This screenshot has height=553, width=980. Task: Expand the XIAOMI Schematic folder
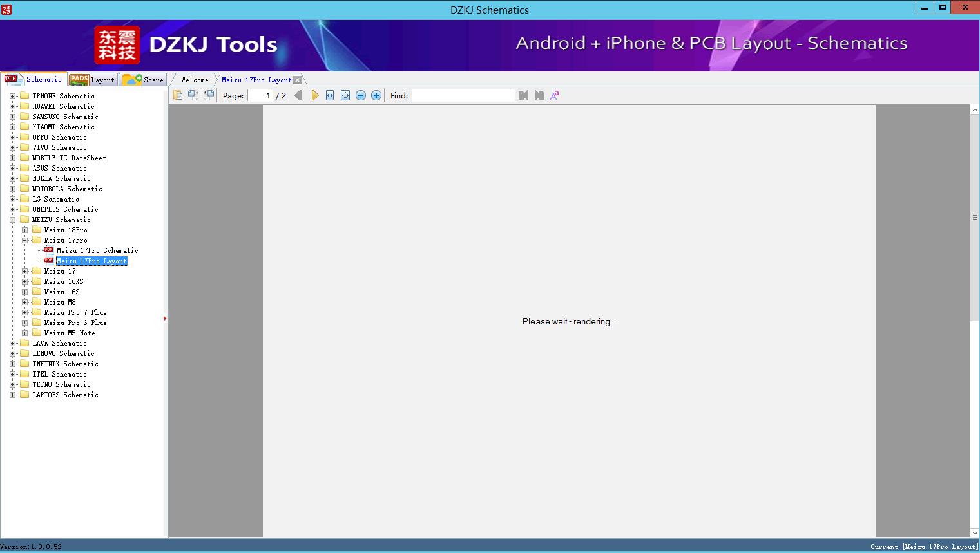(12, 127)
